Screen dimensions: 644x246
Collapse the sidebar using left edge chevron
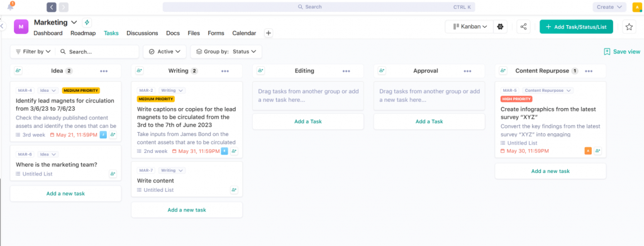(2, 26)
